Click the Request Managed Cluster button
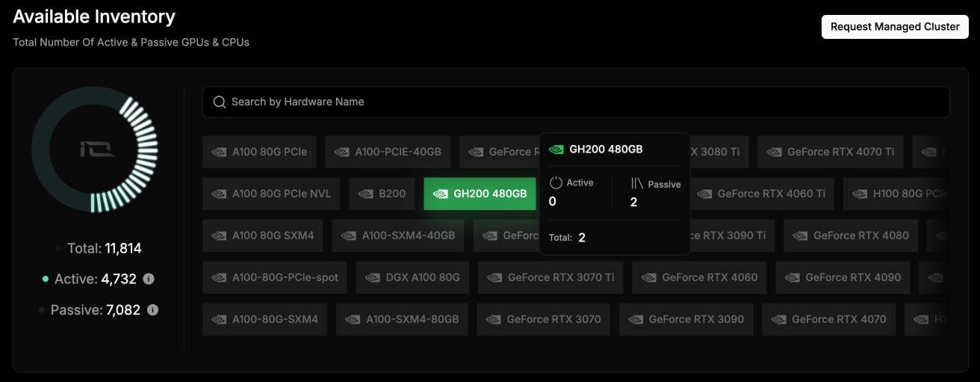The image size is (980, 382). pos(895,26)
